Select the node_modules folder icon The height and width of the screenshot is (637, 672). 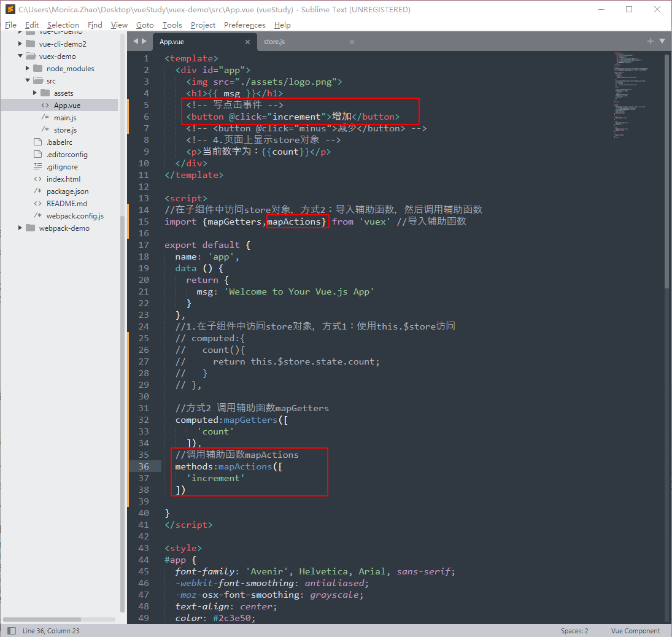pyautogui.click(x=37, y=68)
